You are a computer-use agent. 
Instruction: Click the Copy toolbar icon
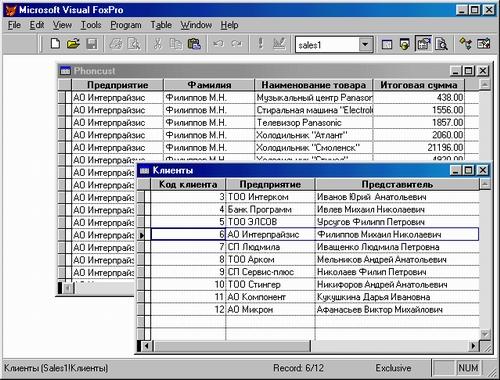[175, 44]
